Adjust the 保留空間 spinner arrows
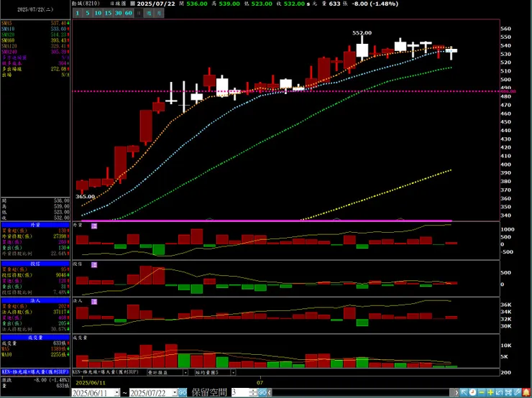This screenshot has width=532, height=398. pyautogui.click(x=253, y=393)
